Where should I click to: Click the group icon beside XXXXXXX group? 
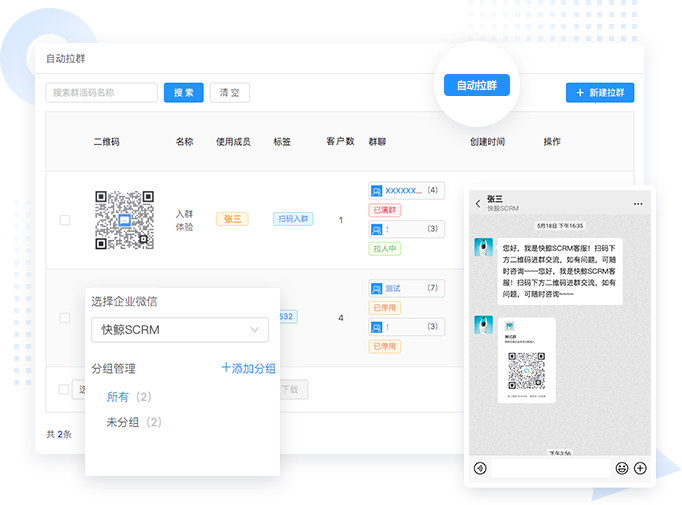coord(376,190)
